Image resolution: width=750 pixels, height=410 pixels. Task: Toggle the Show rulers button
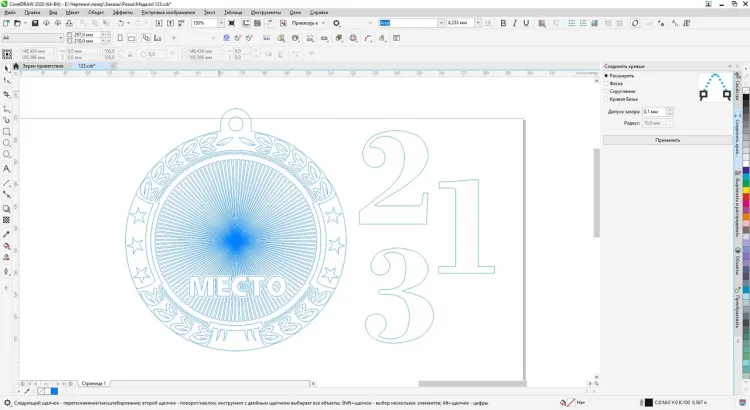246,23
